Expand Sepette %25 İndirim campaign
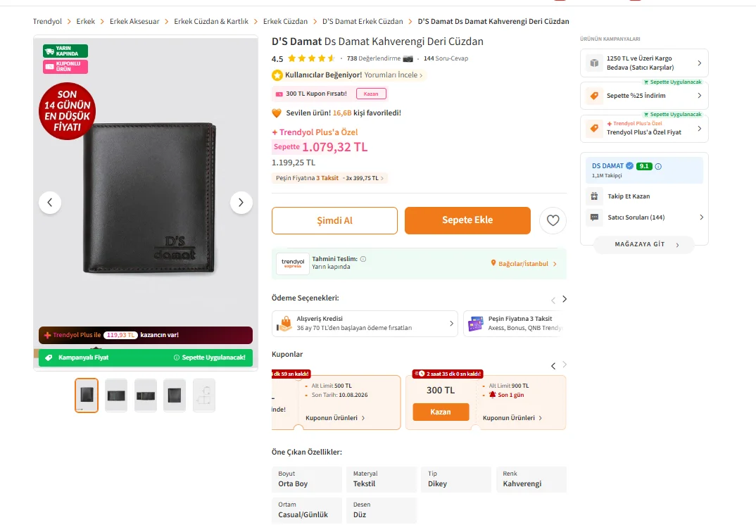 (x=644, y=96)
